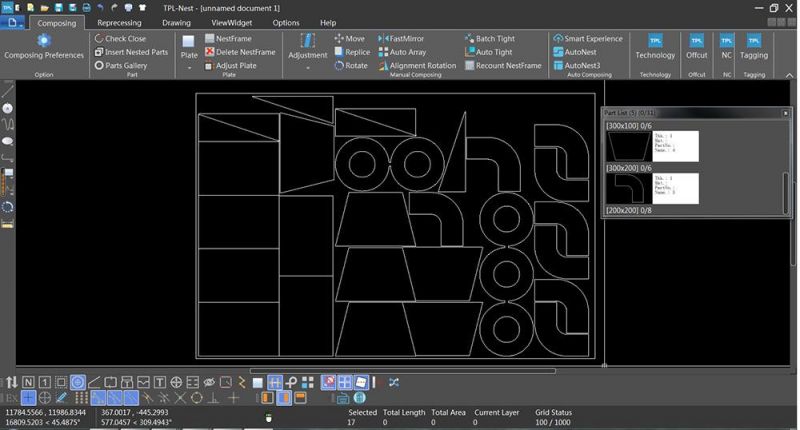Select Adjust Plate option
The height and width of the screenshot is (430, 800).
pos(231,65)
